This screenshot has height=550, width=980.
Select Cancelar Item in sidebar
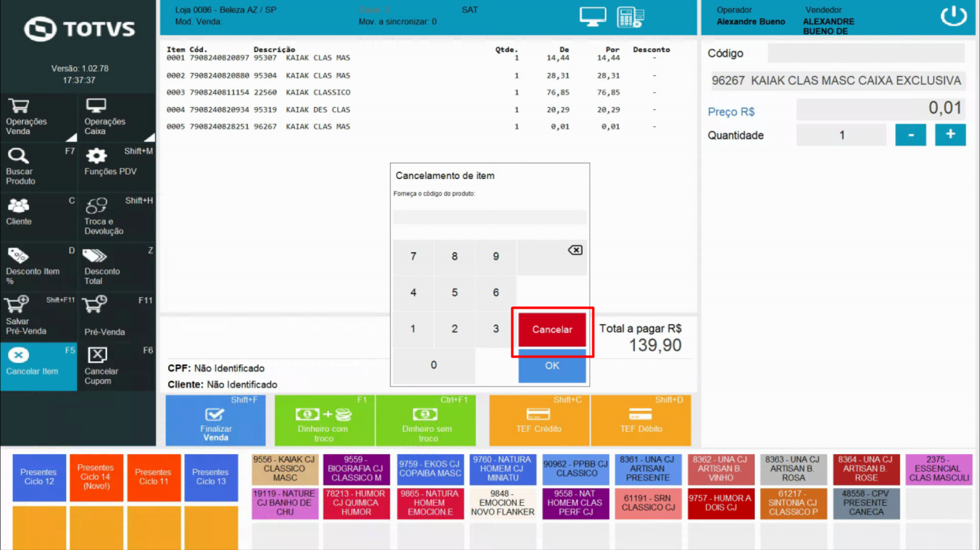click(38, 366)
